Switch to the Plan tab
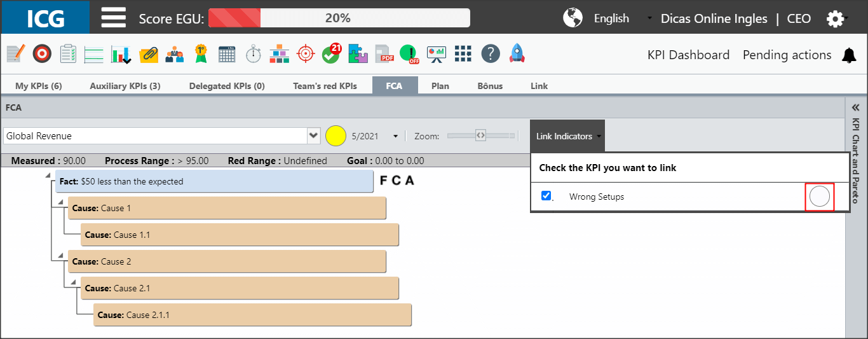Image resolution: width=868 pixels, height=339 pixels. point(440,86)
